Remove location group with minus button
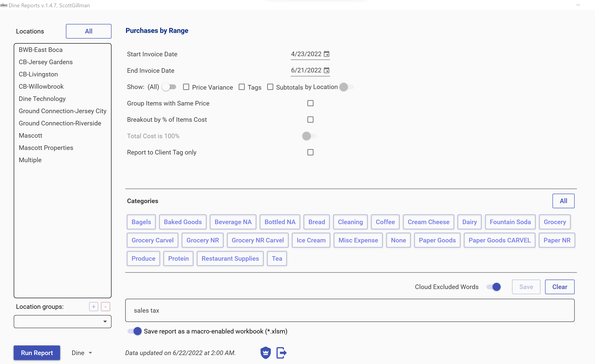595x364 pixels. 105,307
